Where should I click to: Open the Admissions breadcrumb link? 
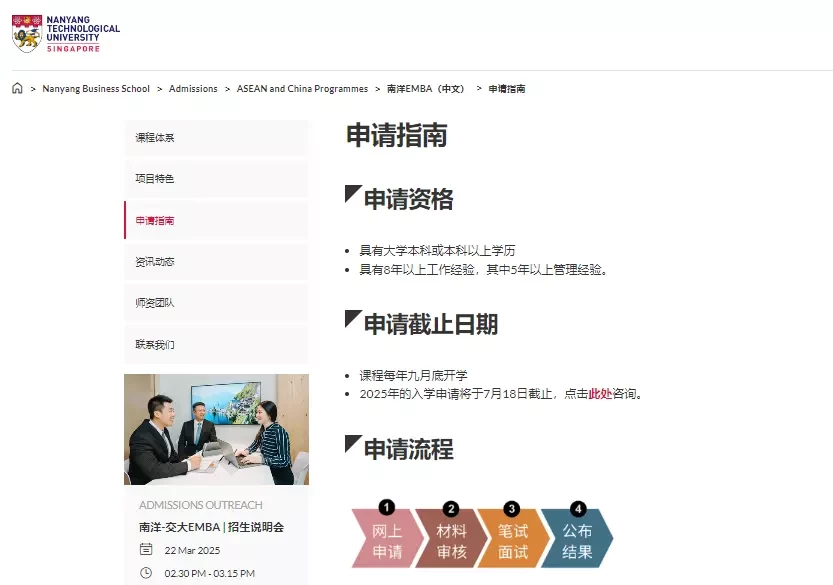[x=193, y=89]
